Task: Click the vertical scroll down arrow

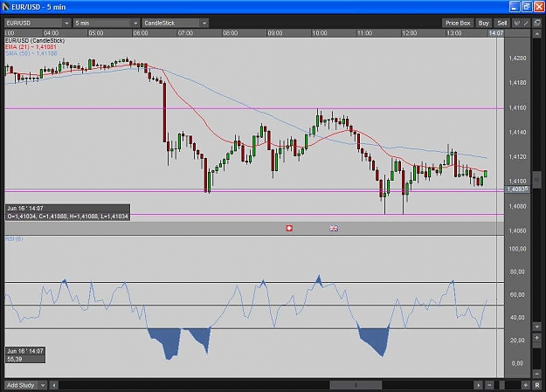Action: click(536, 327)
